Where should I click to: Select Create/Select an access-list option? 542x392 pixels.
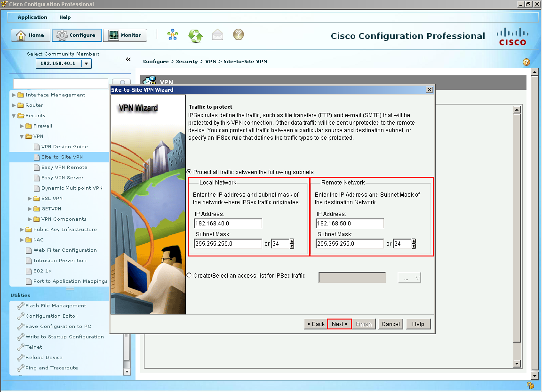189,275
